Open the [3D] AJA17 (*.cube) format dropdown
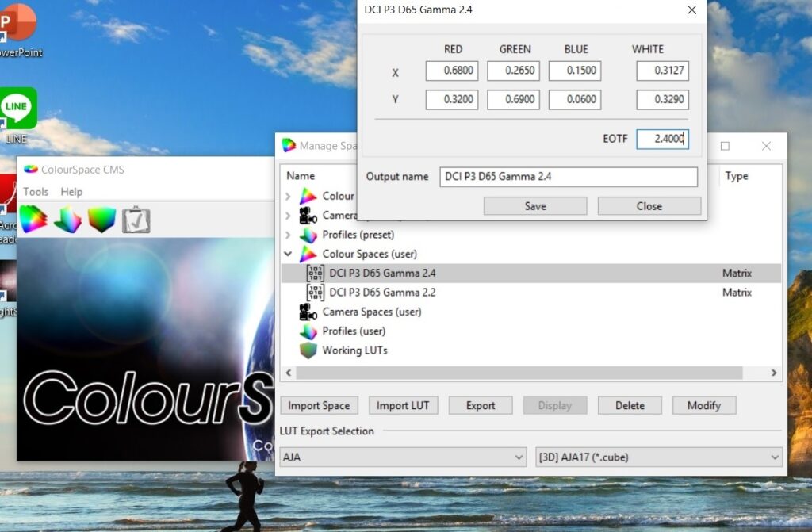Viewport: 812px width, 532px height. coord(659,457)
